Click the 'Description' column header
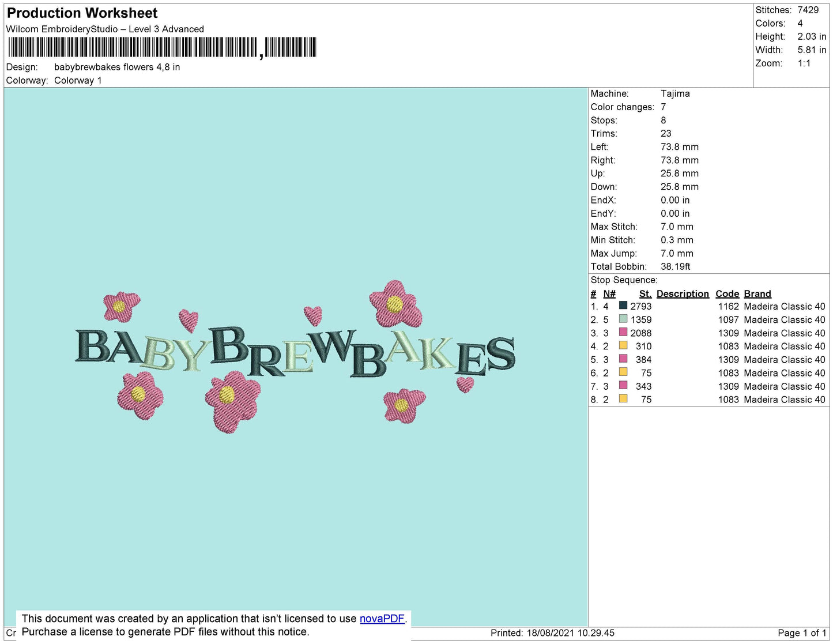 pos(683,293)
